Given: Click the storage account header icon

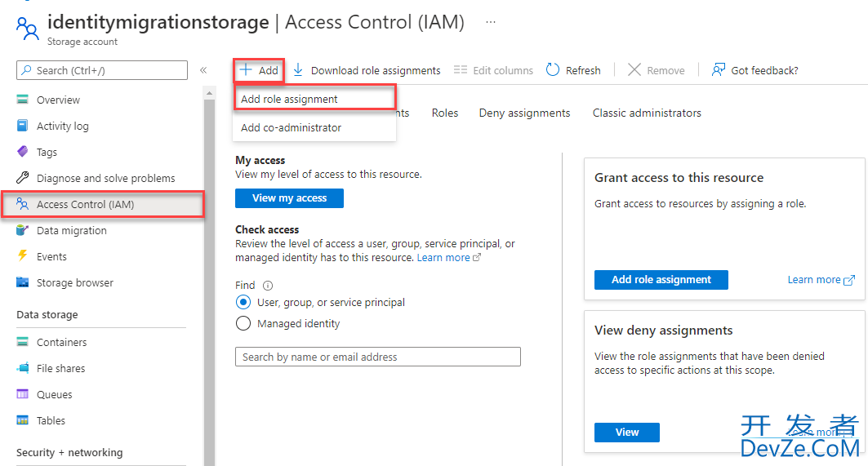Looking at the screenshot, I should point(27,29).
